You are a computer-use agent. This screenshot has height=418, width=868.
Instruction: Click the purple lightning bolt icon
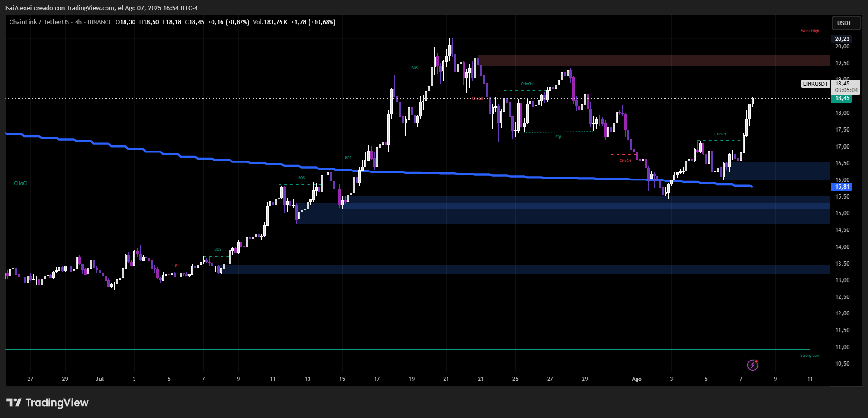[752, 365]
